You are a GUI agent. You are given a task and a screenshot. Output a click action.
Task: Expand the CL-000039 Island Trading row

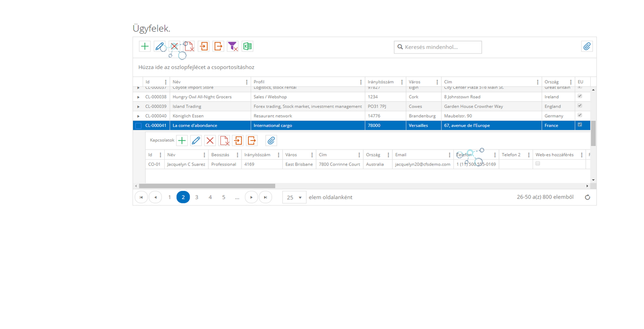pyautogui.click(x=138, y=106)
